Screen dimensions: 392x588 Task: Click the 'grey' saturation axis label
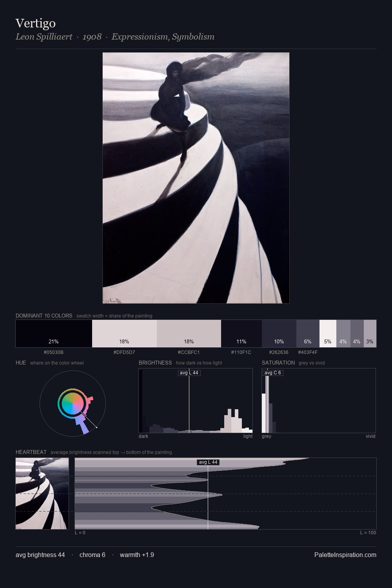(x=267, y=436)
